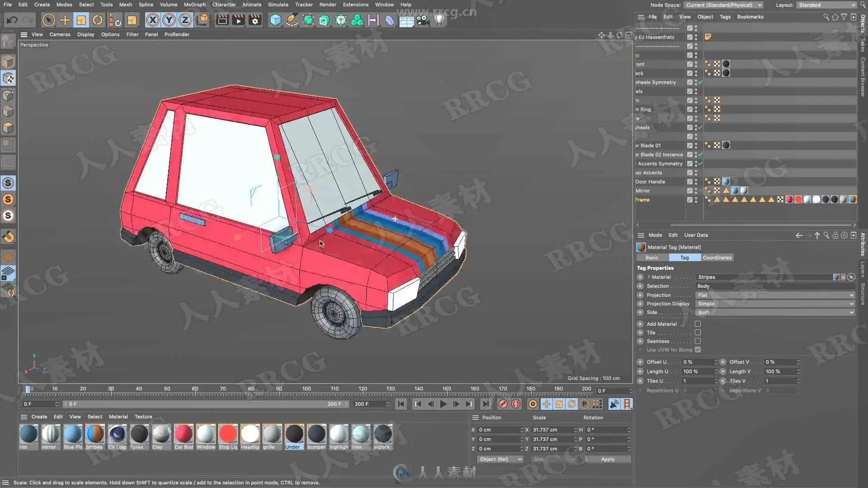This screenshot has height=488, width=868.
Task: Open the Cameras viewport menu
Action: click(x=60, y=34)
